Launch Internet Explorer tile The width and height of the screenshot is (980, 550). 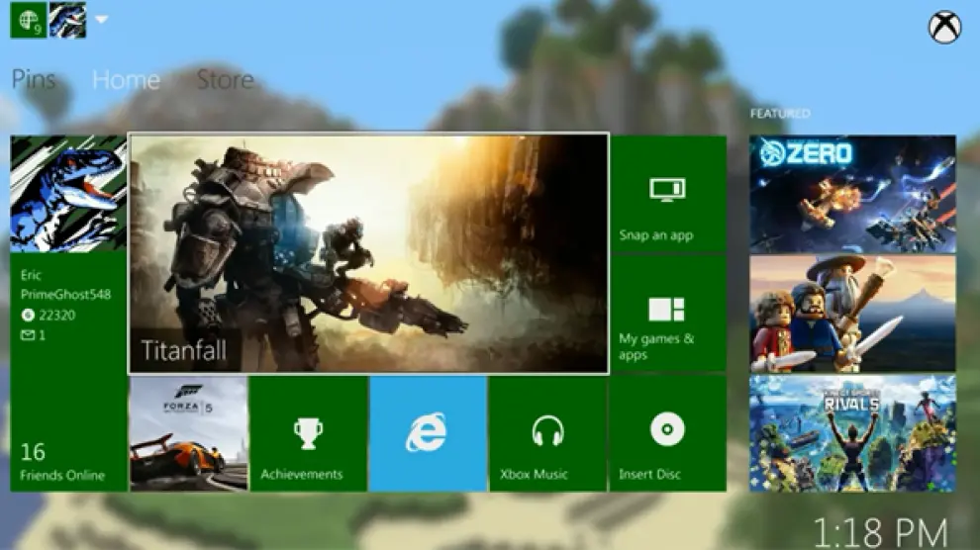(428, 433)
